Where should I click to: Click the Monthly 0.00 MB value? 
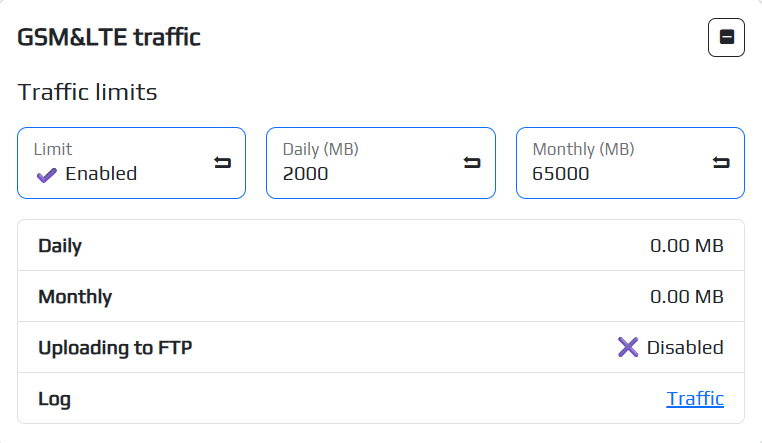(686, 296)
